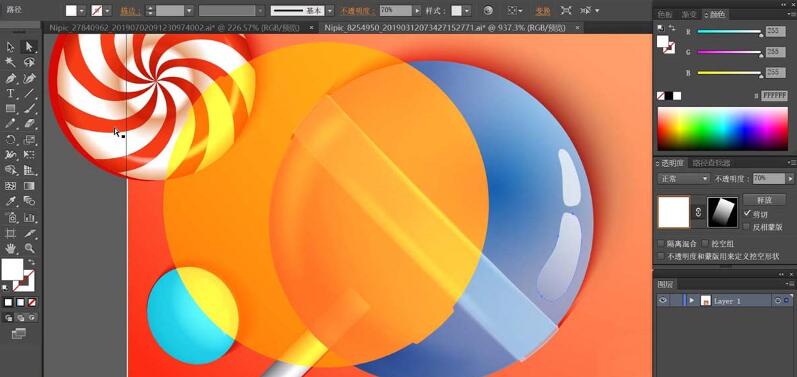Uncheck the 剪切 clip checkbox

point(747,213)
